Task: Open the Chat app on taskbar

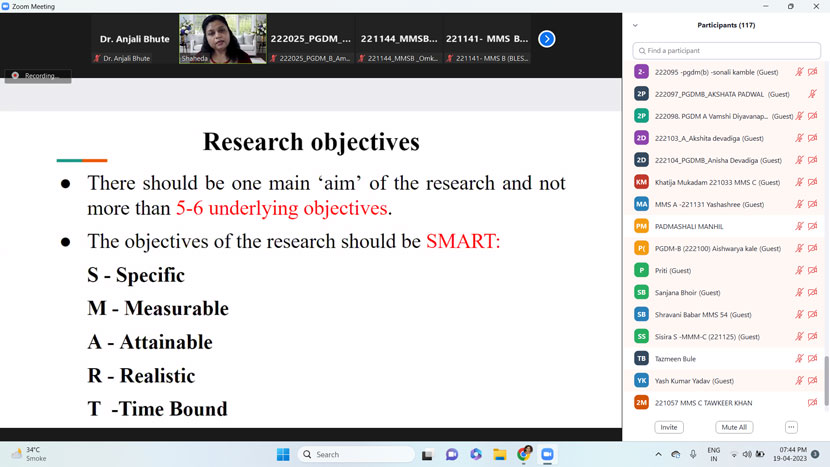Action: tap(452, 454)
